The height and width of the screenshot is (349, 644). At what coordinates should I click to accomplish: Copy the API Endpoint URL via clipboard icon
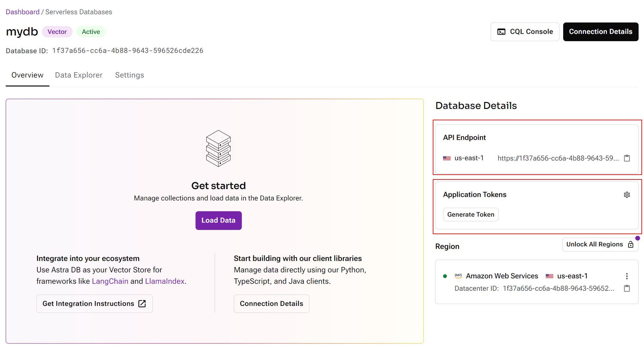(x=627, y=158)
